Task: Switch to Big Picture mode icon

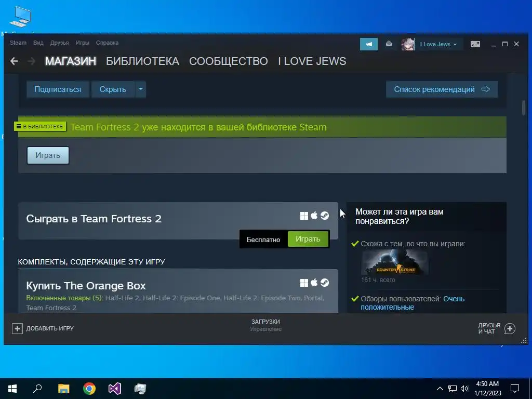Action: pyautogui.click(x=475, y=44)
